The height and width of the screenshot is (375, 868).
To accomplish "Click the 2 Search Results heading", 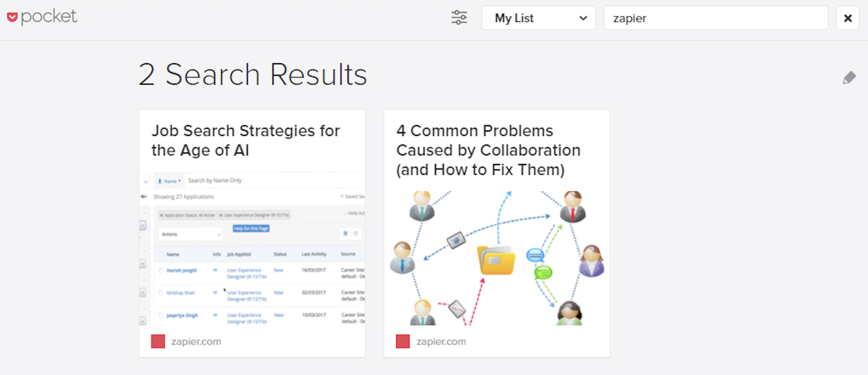I will [x=252, y=75].
